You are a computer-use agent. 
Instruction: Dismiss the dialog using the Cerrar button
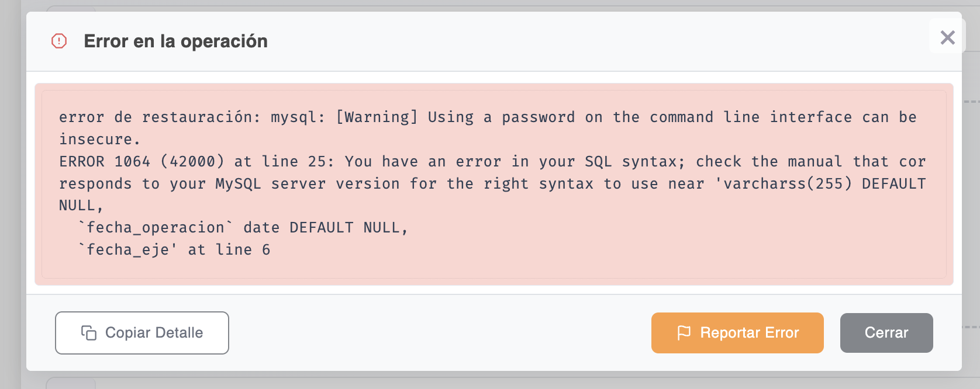point(886,333)
